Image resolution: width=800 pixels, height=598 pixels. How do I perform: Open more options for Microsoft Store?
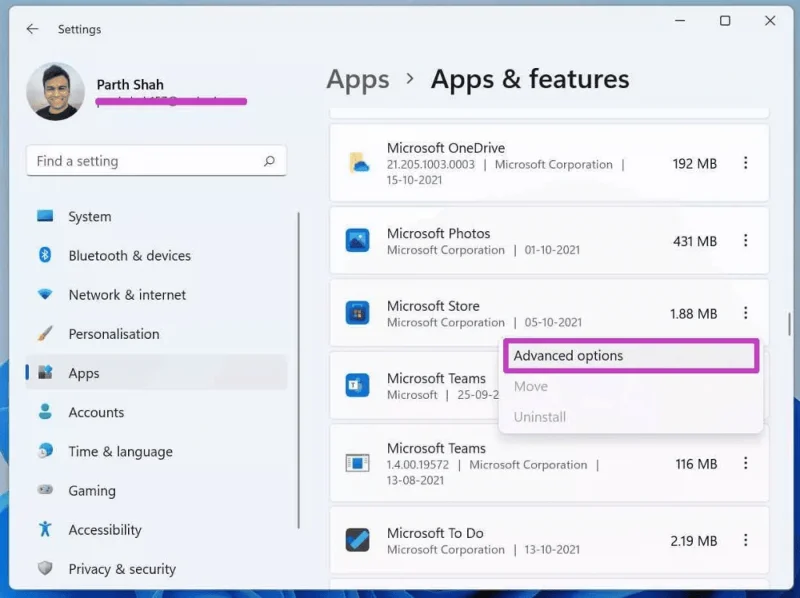click(745, 313)
